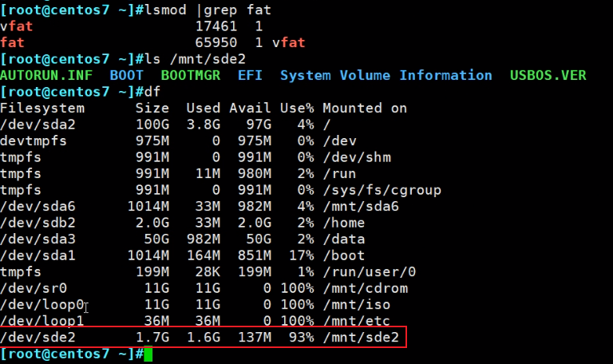
Task: Click the blue EFI directory name
Action: [x=250, y=75]
